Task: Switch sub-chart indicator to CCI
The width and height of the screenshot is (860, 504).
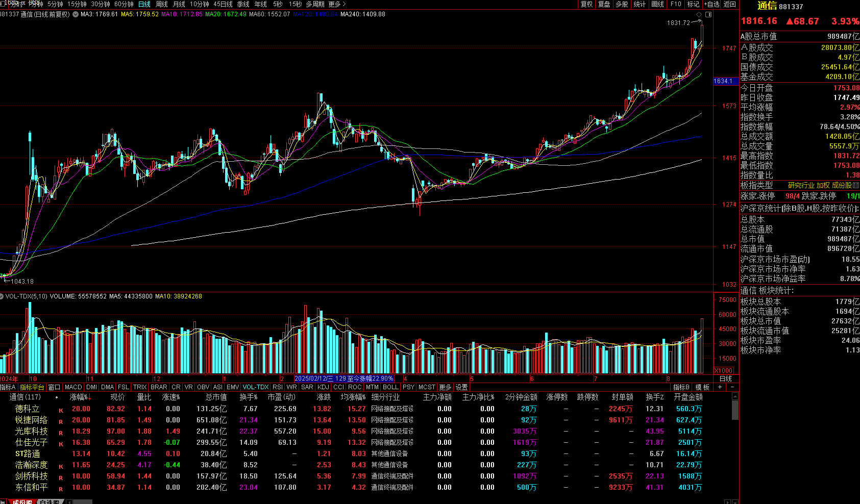Action: (x=339, y=387)
